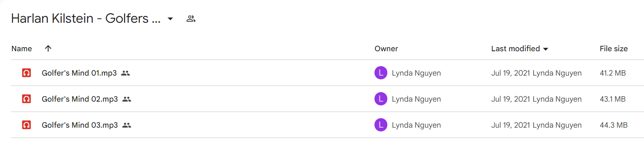644x150 pixels.
Task: Click the audio icon for Golfer's Mind 02.mp3
Action: [x=26, y=99]
